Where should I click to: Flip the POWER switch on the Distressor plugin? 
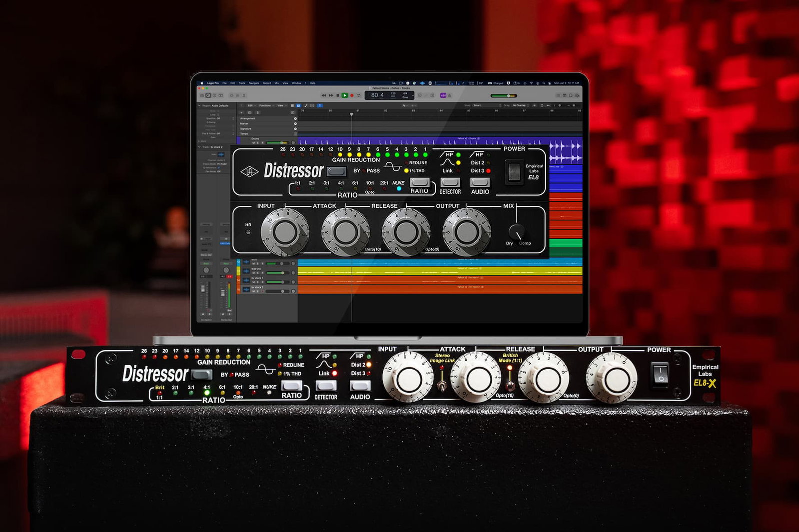(513, 172)
